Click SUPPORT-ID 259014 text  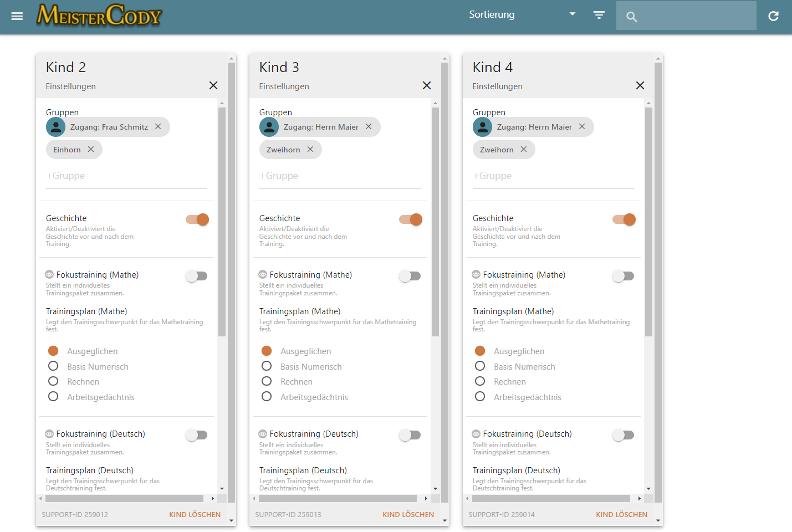pos(502,515)
